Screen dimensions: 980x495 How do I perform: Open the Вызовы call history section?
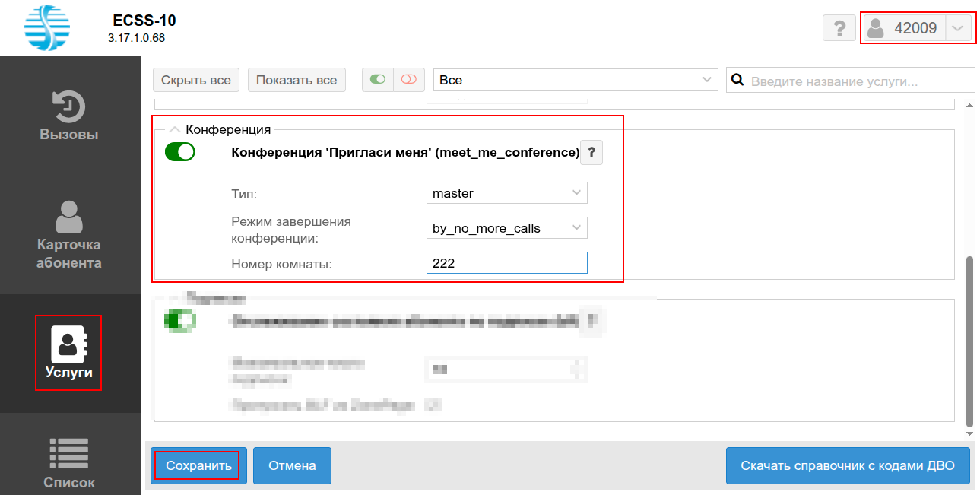(x=69, y=116)
